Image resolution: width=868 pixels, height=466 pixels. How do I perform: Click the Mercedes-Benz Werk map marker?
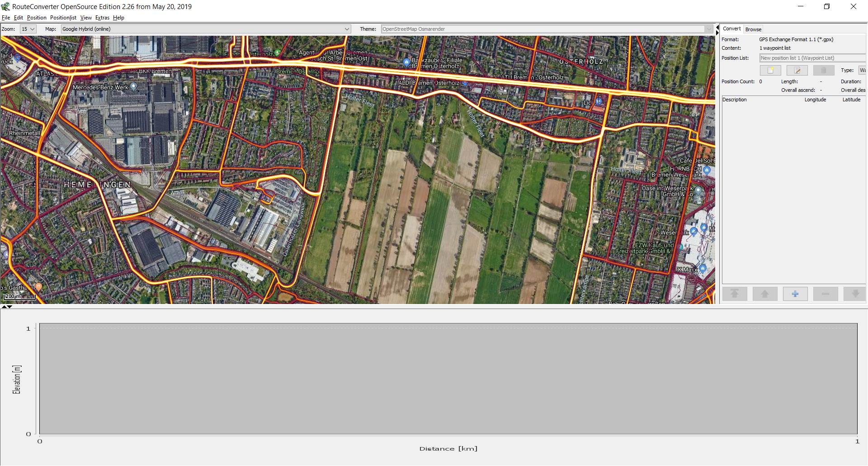[133, 87]
